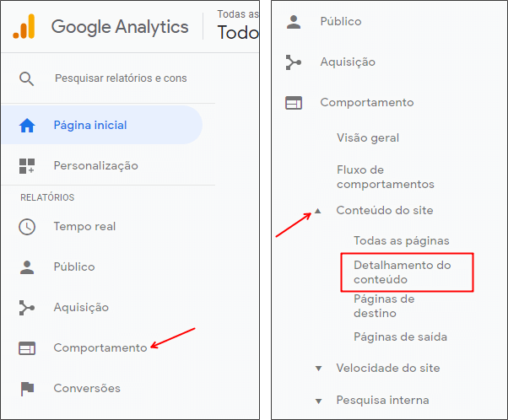Open Páginas de saída report
This screenshot has height=420, width=508.
click(x=401, y=337)
